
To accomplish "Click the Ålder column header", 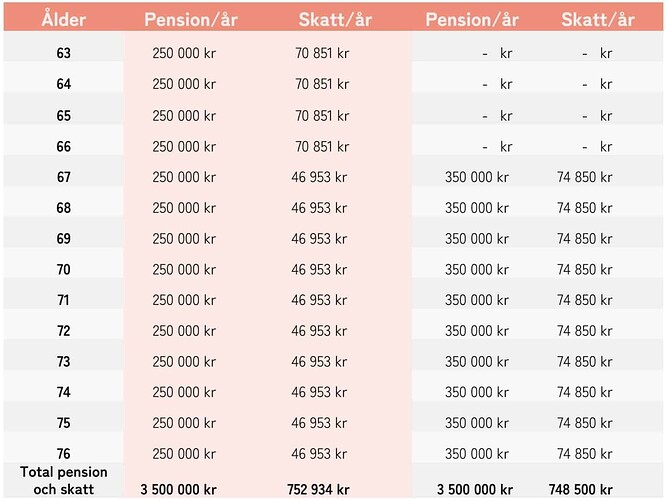I will pos(62,19).
